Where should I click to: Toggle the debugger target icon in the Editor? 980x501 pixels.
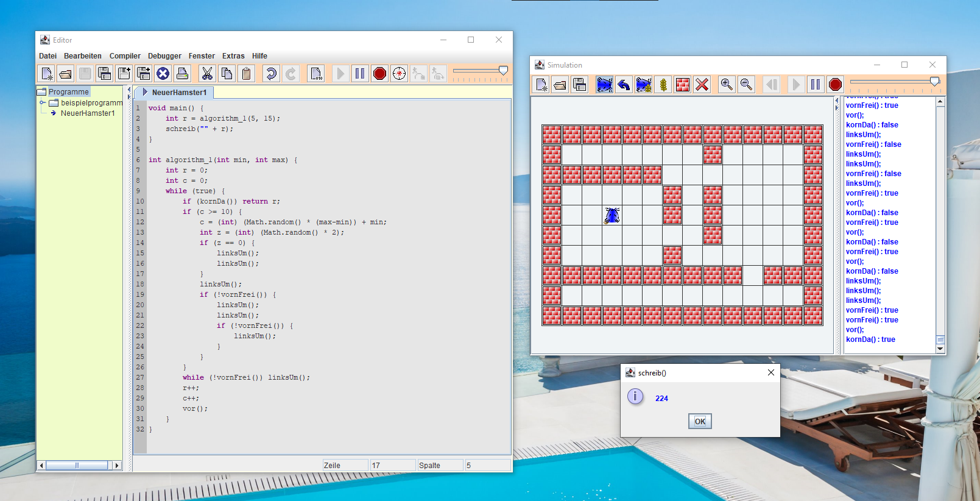coord(399,74)
